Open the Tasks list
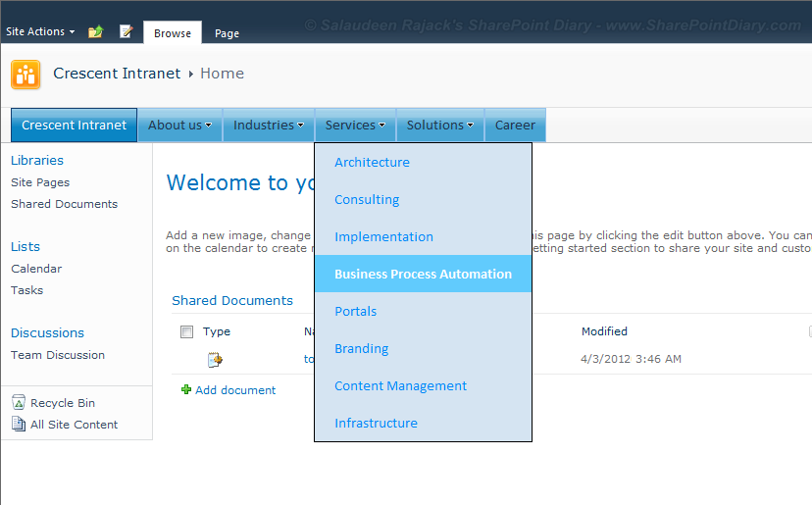The height and width of the screenshot is (505, 812). click(x=26, y=290)
